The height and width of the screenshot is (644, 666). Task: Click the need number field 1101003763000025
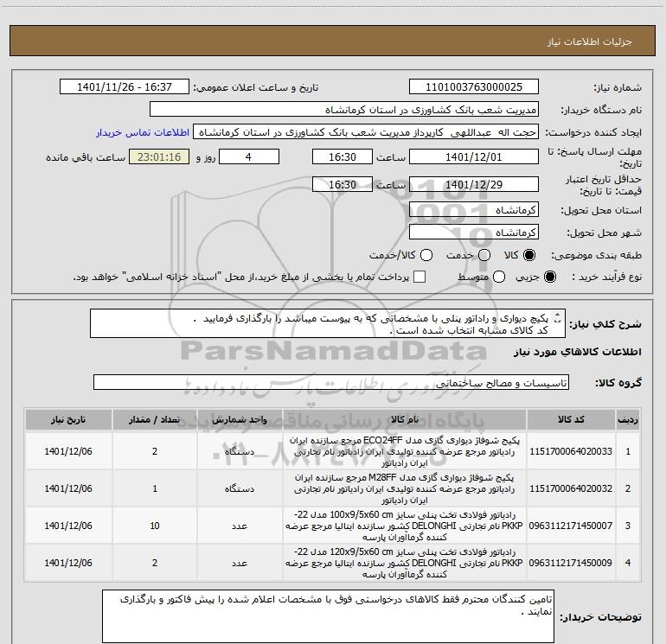coord(474,87)
